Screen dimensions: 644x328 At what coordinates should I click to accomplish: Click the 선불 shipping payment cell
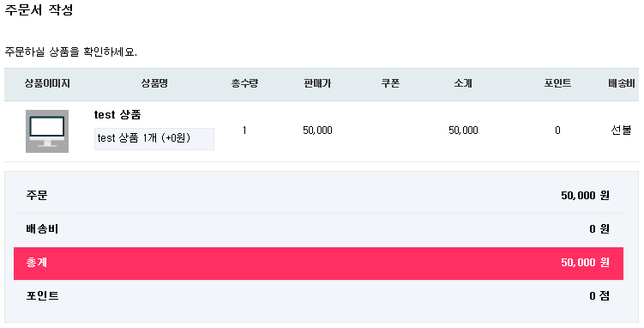click(621, 131)
